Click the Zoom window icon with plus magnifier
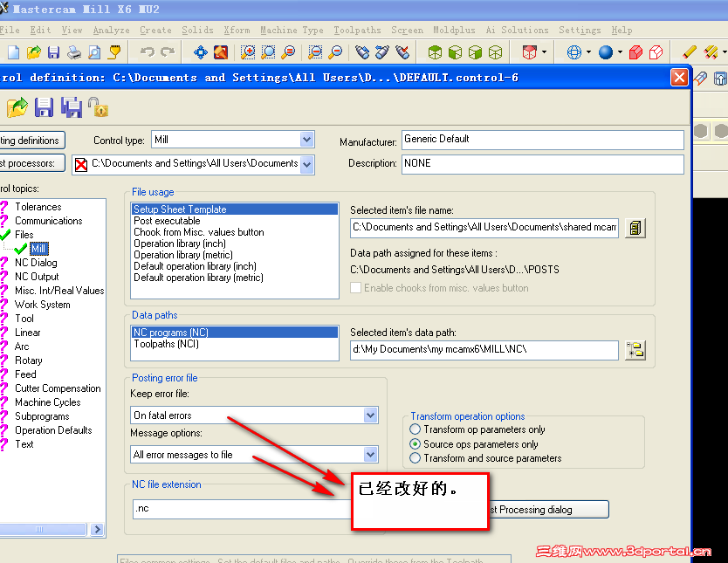728x563 pixels. coord(248,52)
